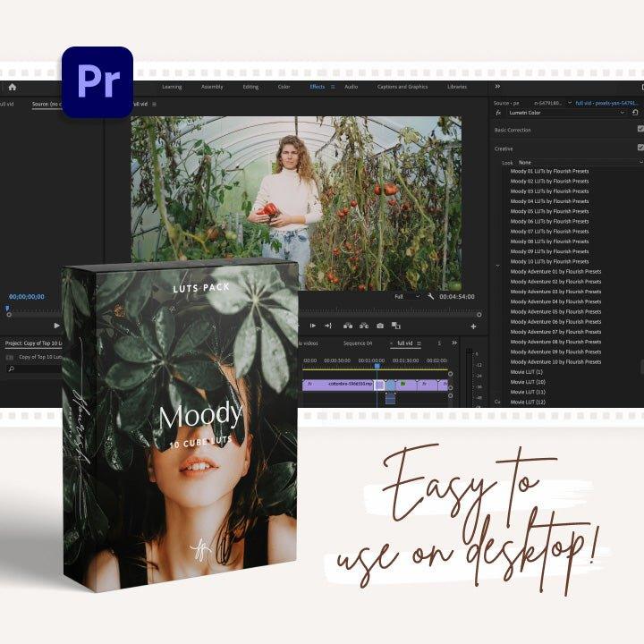Click the Comparison View icon
Viewport: 644px width, 644px height.
point(396,326)
